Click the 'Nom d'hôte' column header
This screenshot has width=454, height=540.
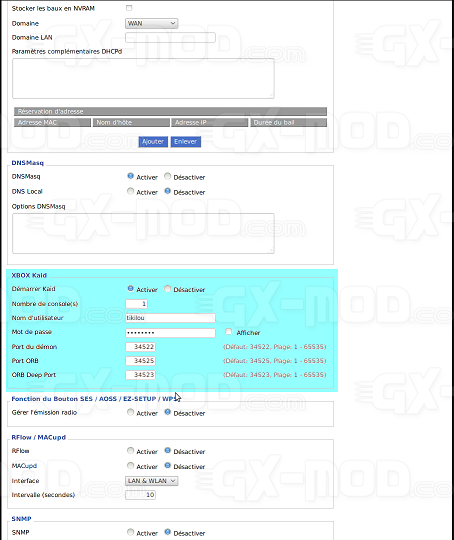click(x=131, y=123)
